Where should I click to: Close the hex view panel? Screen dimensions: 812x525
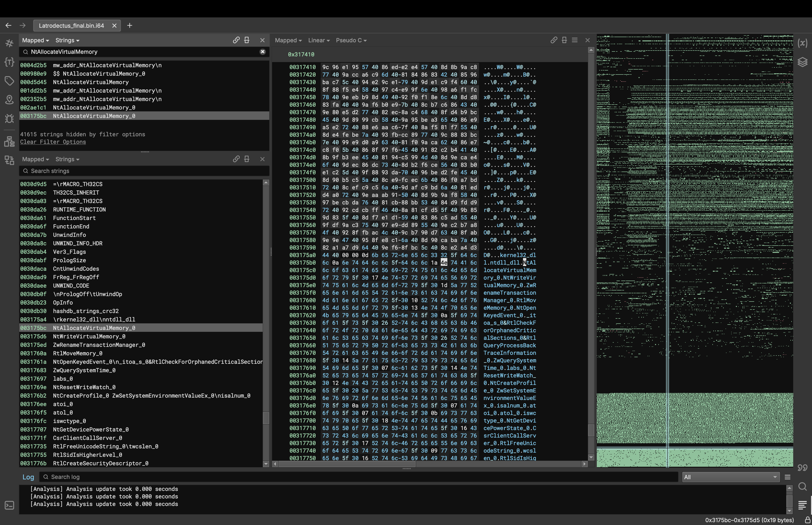(x=587, y=40)
